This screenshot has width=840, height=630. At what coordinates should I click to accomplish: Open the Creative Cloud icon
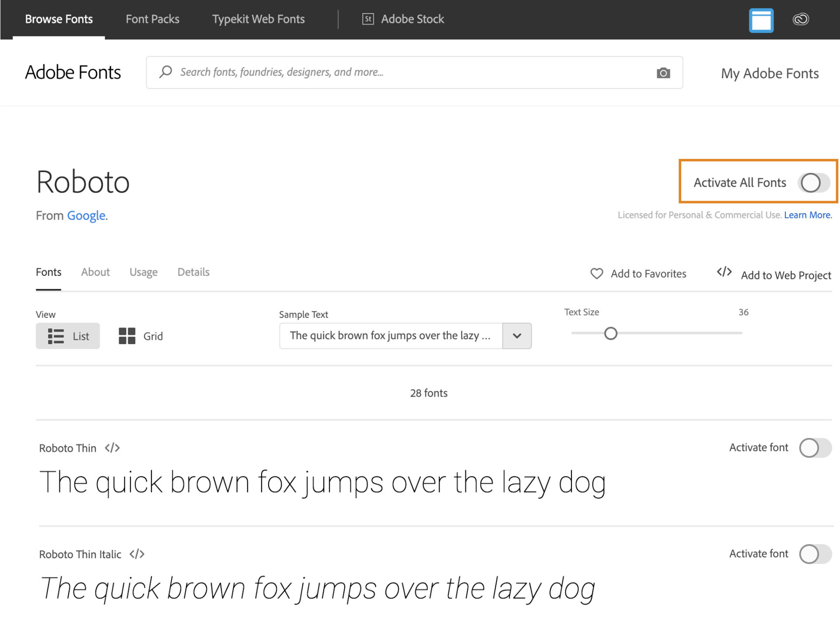pyautogui.click(x=801, y=19)
